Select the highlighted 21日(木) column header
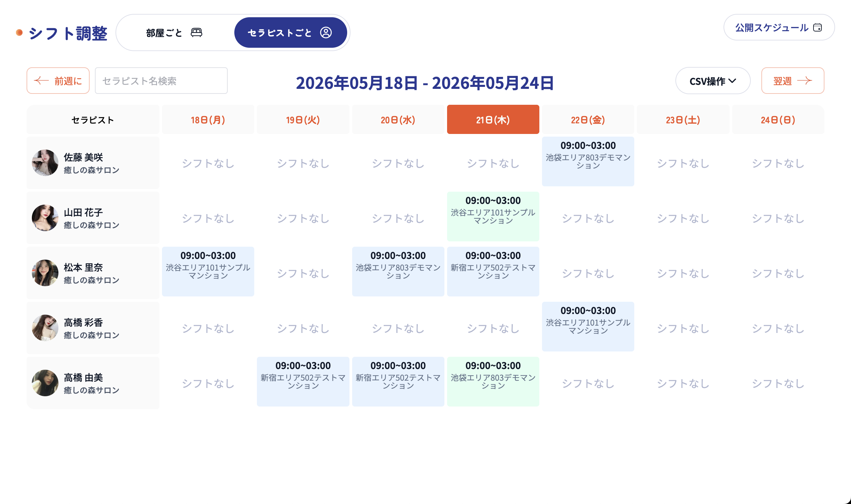 pos(493,120)
